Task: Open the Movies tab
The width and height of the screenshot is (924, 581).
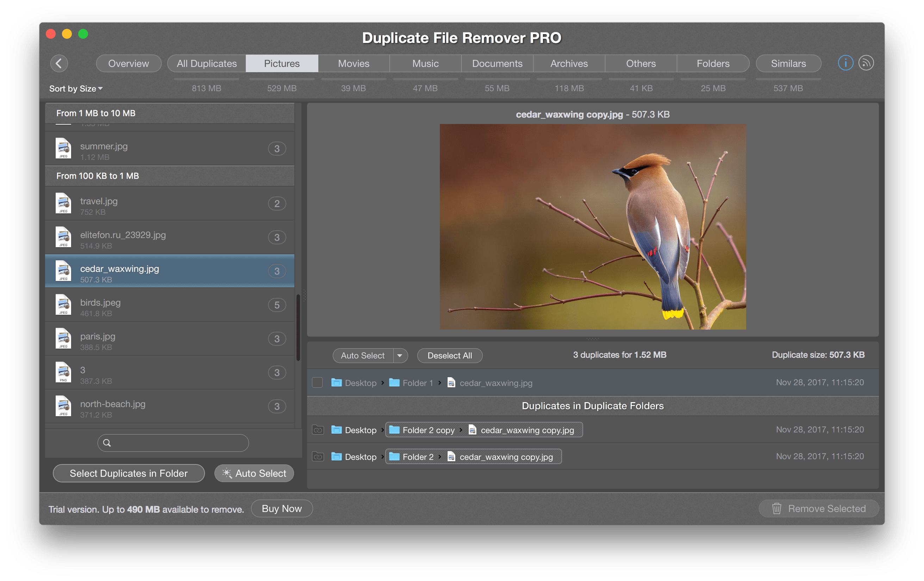Action: pos(354,63)
